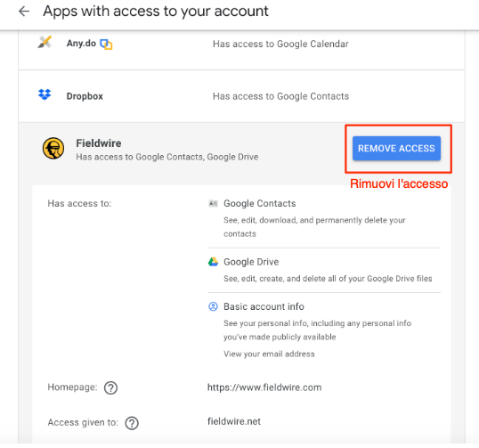Expand the Dropbox app row
This screenshot has width=479, height=448.
click(x=241, y=96)
